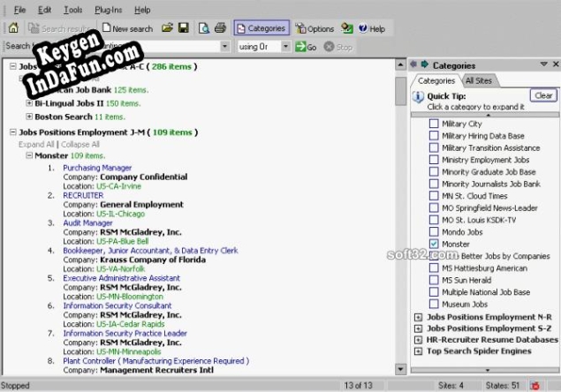Check the Mondo Jobs checkbox

coord(434,232)
